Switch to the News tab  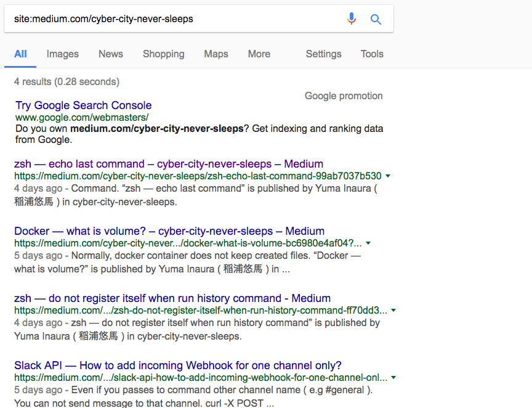pos(111,54)
